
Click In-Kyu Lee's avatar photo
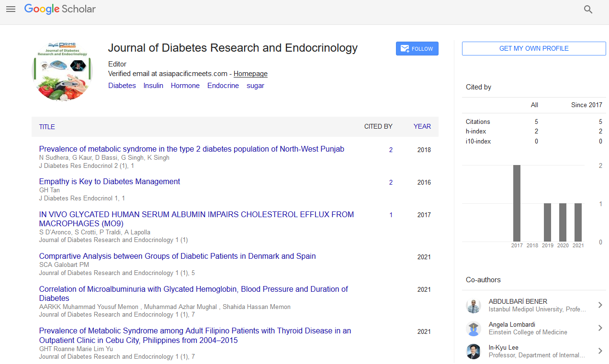pos(473,352)
